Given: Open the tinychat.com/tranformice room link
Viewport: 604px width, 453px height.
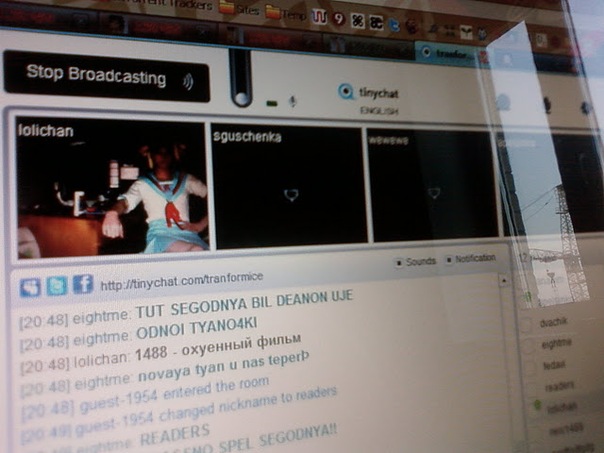Looking at the screenshot, I should (181, 282).
